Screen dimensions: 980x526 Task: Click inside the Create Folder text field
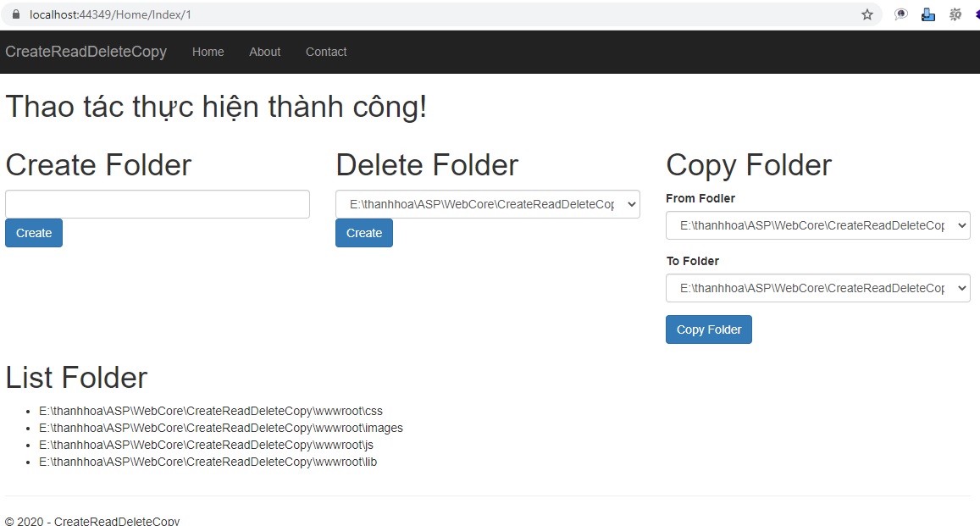[157, 204]
